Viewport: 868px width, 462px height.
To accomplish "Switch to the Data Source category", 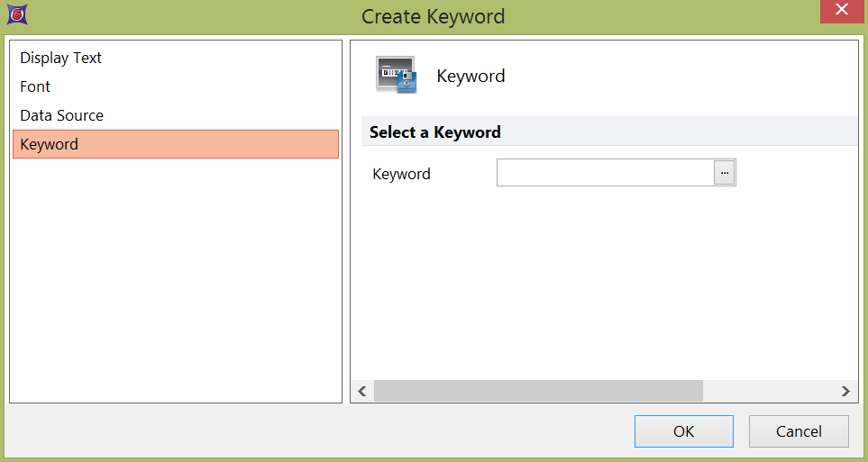I will pyautogui.click(x=62, y=115).
